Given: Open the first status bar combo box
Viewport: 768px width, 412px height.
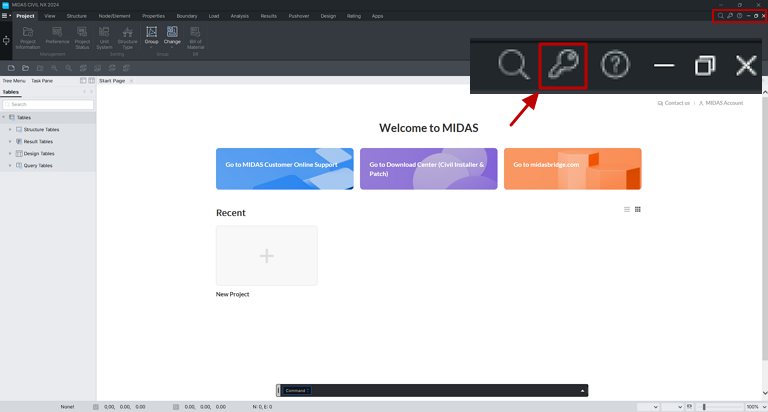Looking at the screenshot, I should tap(648, 407).
